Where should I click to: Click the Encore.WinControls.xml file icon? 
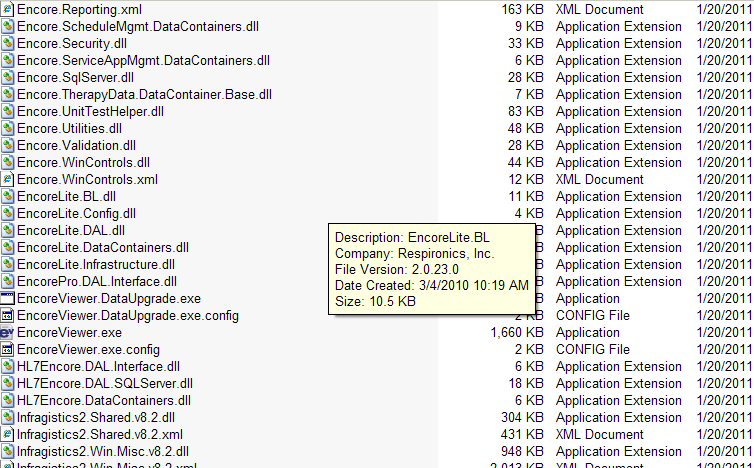point(7,179)
